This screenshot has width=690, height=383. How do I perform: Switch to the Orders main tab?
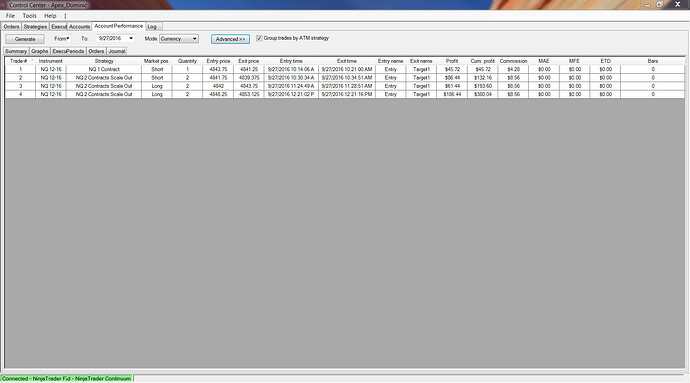tap(11, 27)
